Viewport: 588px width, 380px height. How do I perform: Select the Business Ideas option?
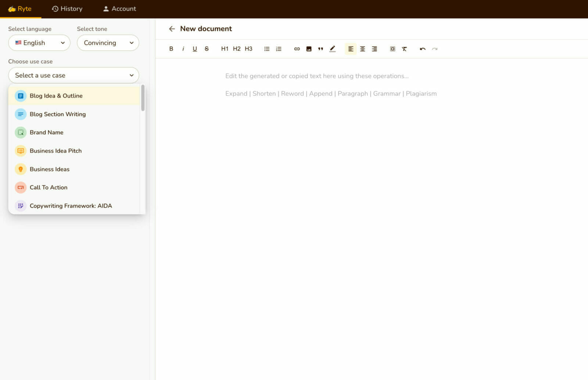coord(74,169)
